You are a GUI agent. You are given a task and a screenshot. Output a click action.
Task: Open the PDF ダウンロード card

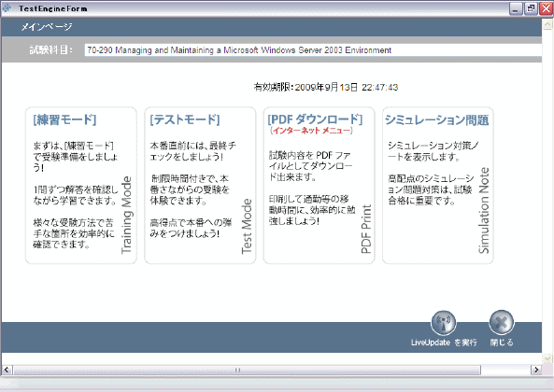pos(320,185)
